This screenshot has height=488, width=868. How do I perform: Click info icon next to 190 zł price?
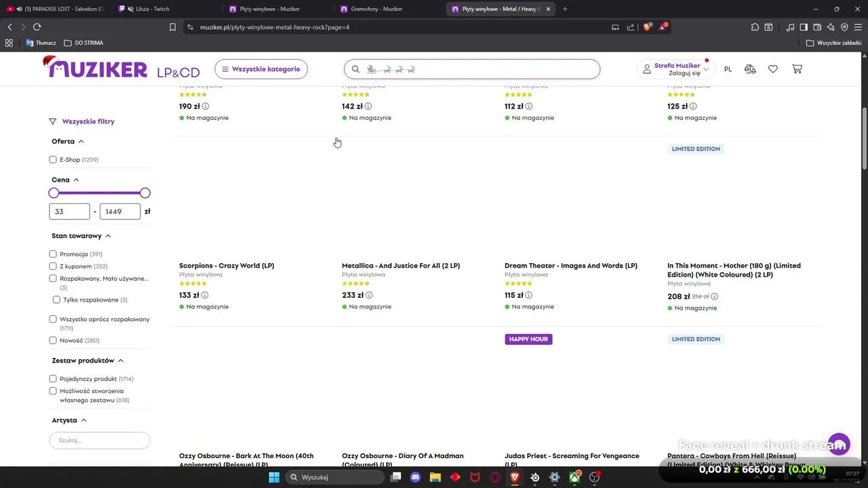tap(205, 106)
